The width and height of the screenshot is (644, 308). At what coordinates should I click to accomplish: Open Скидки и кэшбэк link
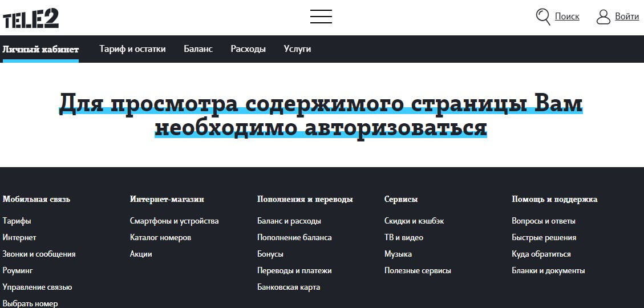414,221
